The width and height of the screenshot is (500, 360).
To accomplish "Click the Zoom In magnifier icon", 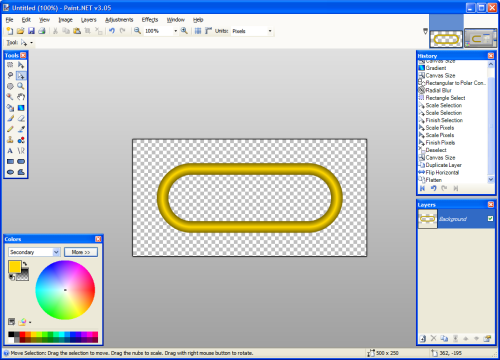I will 184,31.
